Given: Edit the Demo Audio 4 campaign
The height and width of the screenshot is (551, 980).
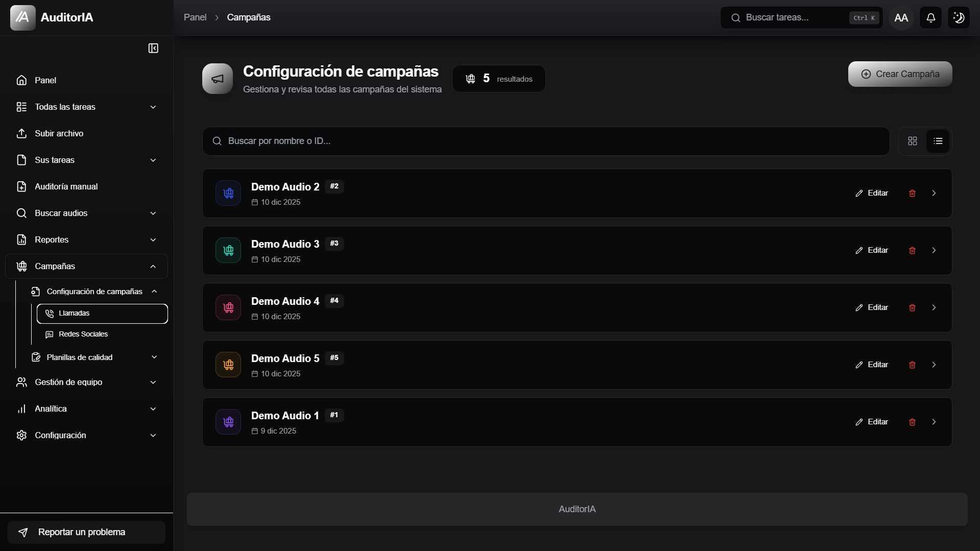Looking at the screenshot, I should coord(872,307).
